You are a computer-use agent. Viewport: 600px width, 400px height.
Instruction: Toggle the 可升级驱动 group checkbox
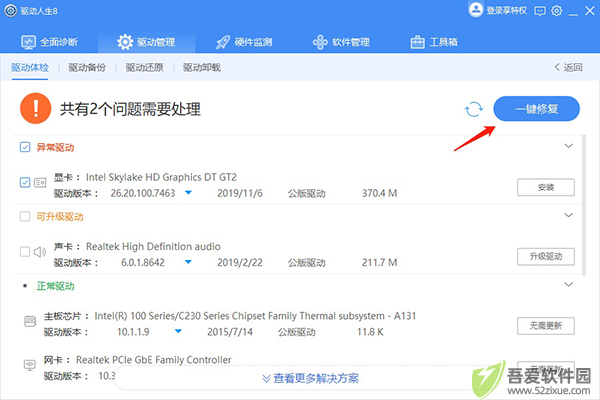point(25,217)
